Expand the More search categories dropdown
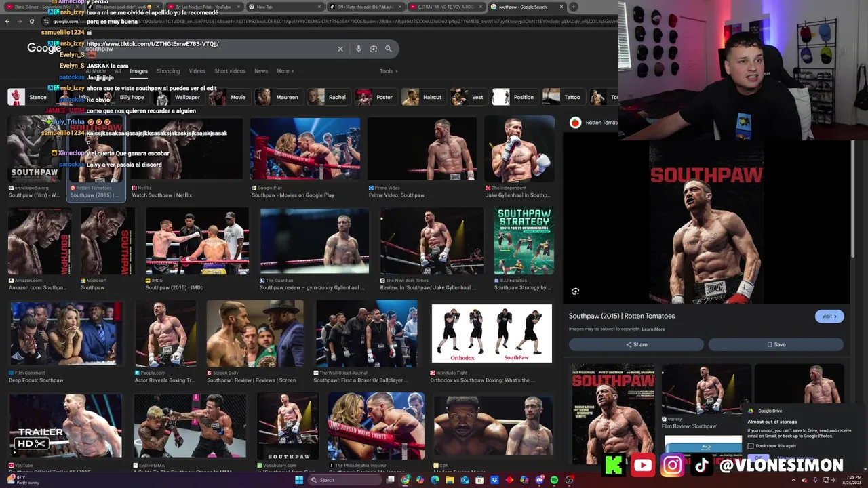 coord(285,71)
